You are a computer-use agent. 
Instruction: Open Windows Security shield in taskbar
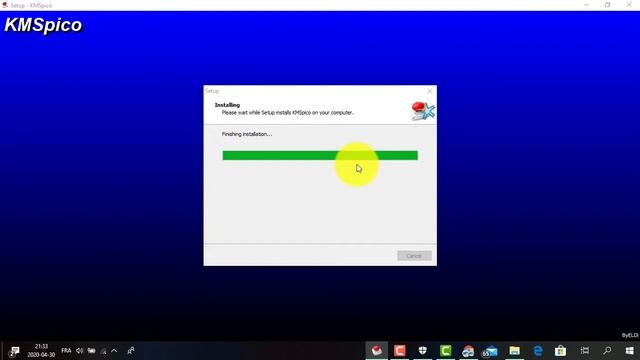click(x=422, y=351)
